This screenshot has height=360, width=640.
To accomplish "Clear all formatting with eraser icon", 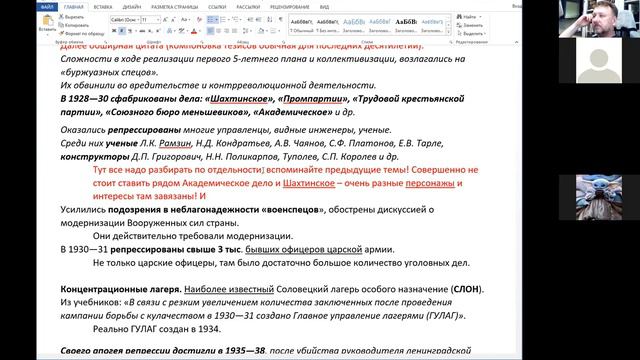I will tap(199, 20).
